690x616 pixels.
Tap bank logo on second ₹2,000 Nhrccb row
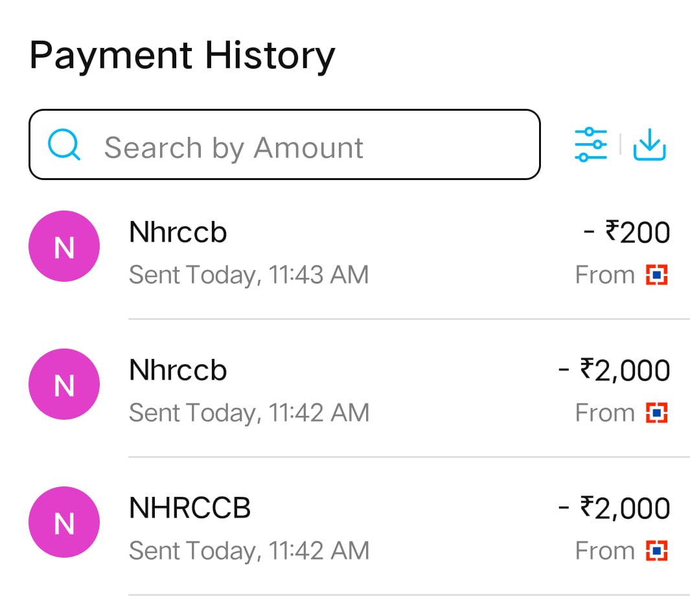tap(656, 413)
